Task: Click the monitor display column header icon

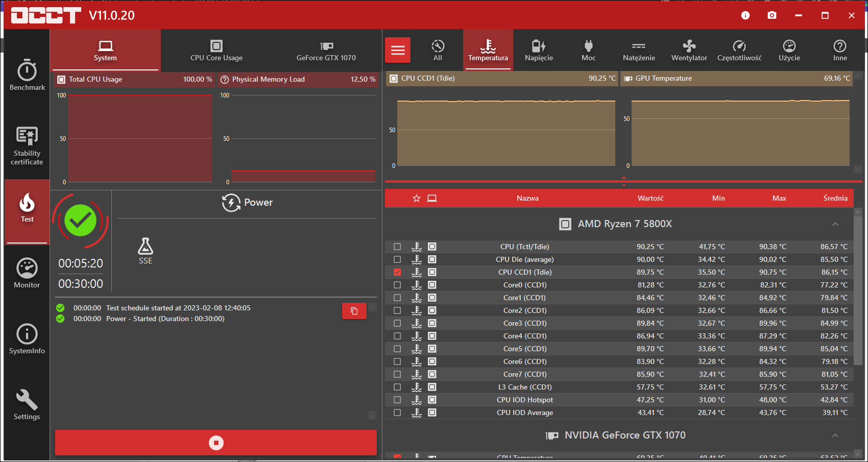Action: [x=432, y=198]
